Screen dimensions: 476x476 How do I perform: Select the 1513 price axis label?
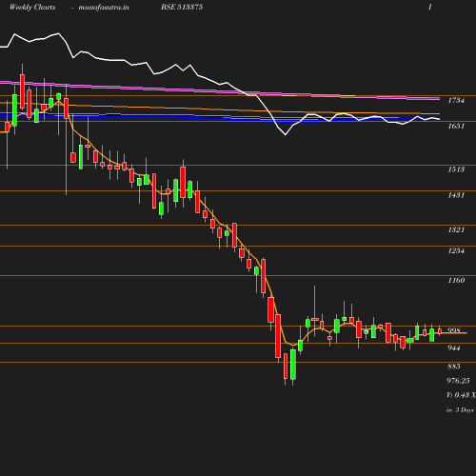point(456,169)
